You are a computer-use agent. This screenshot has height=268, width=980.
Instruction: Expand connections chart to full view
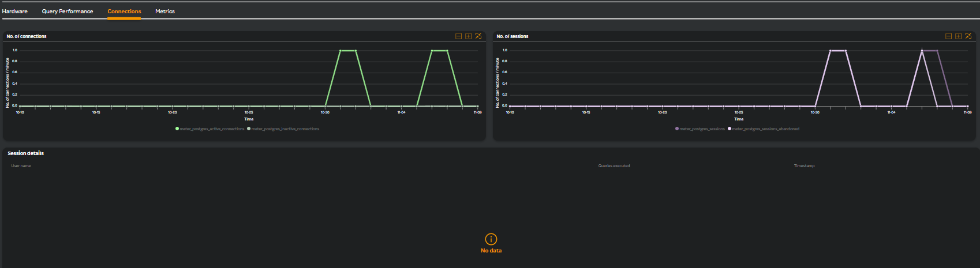coord(478,36)
